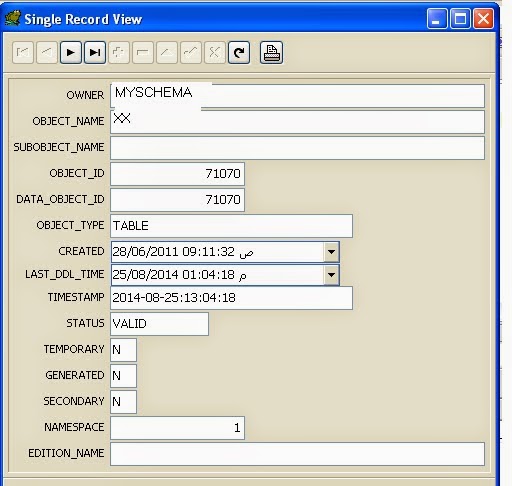Advance to the next record
The image size is (512, 486).
(x=71, y=52)
